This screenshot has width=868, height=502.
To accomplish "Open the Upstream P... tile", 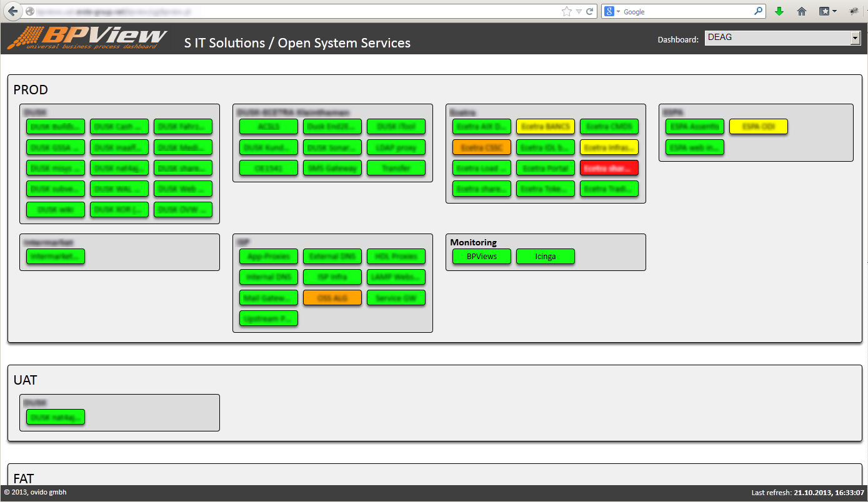I will tap(269, 318).
